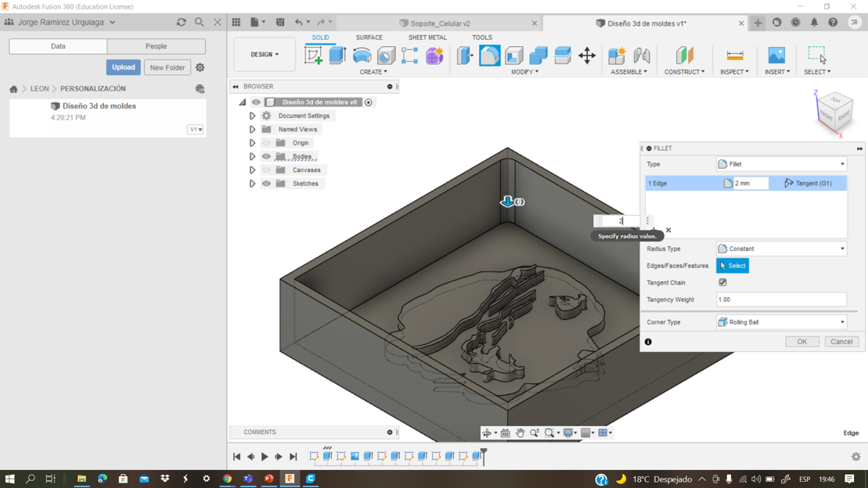Toggle visibility of the Sketches folder
The height and width of the screenshot is (488, 868).
coord(266,184)
